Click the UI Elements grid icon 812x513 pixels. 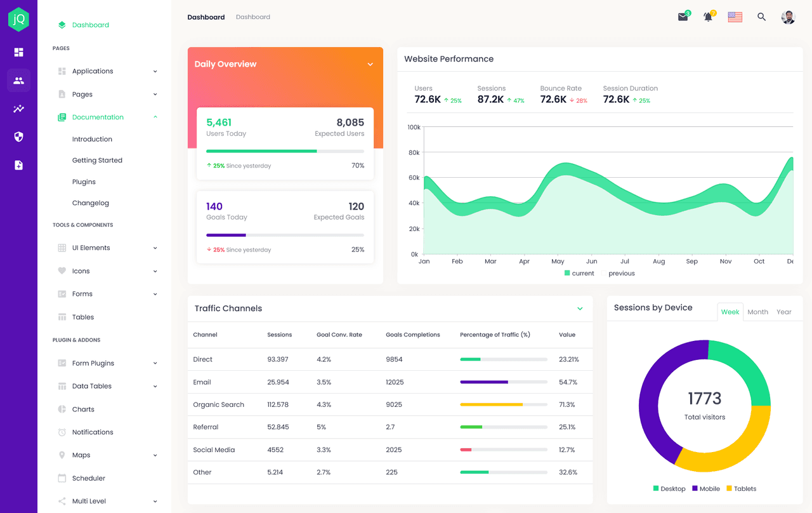coord(62,248)
